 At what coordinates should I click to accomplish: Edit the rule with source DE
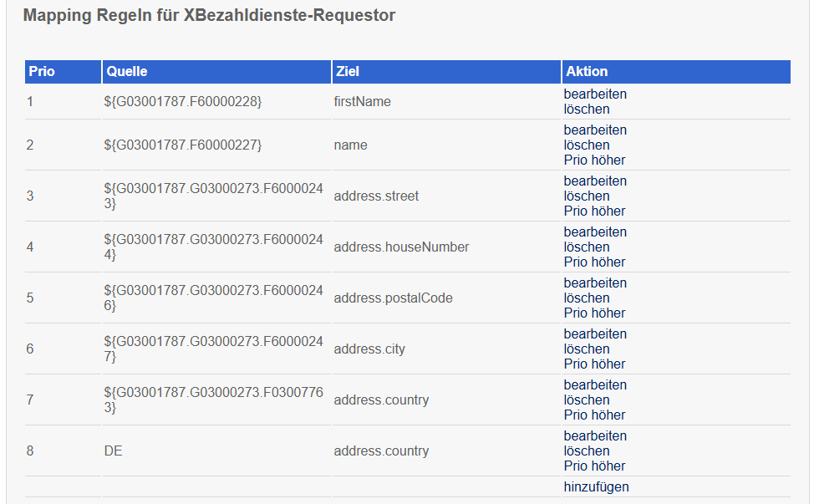pos(595,435)
